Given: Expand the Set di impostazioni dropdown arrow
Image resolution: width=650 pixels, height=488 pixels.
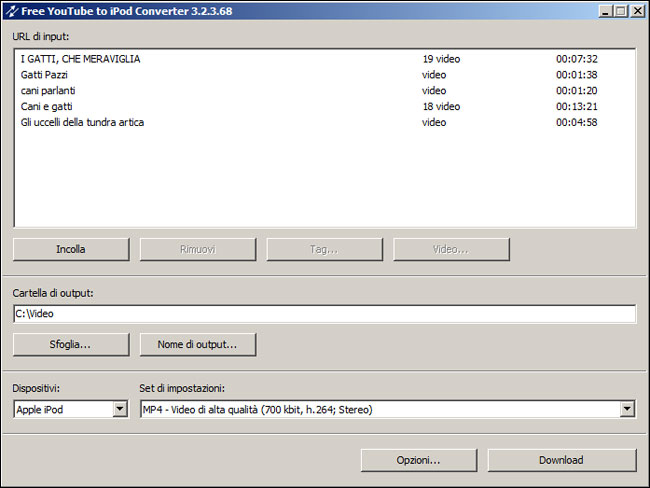Looking at the screenshot, I should [627, 409].
